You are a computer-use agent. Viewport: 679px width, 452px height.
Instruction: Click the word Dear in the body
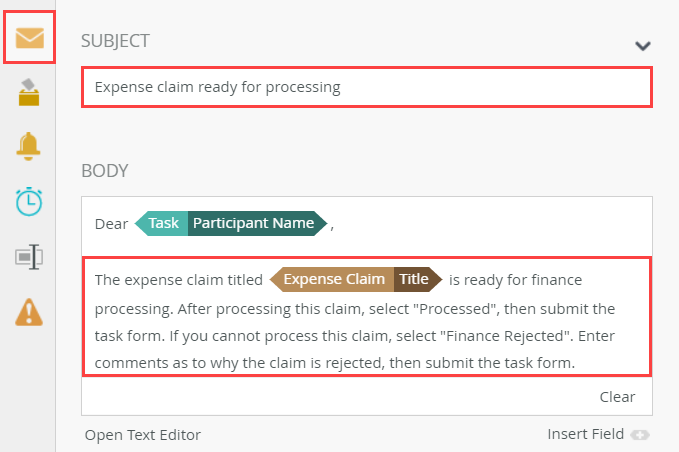111,224
